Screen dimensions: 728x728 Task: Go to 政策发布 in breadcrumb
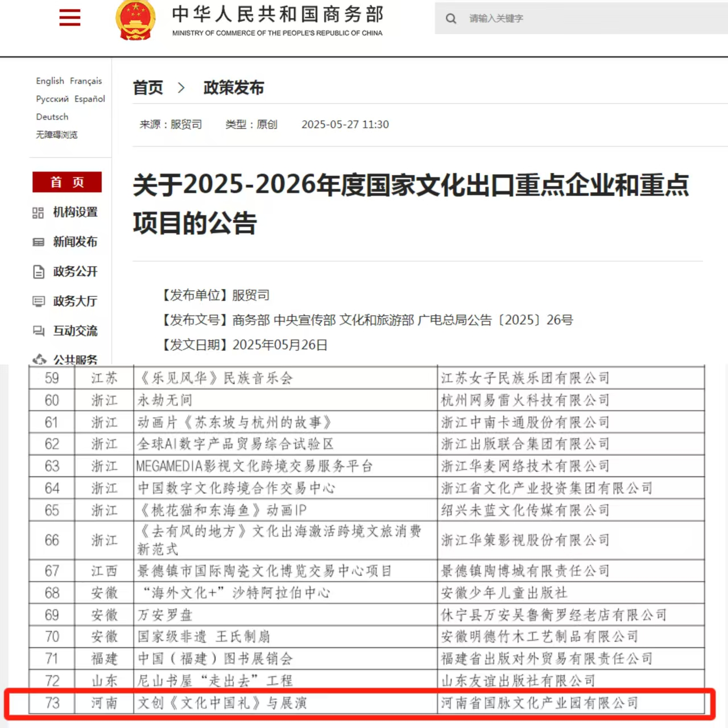[234, 88]
